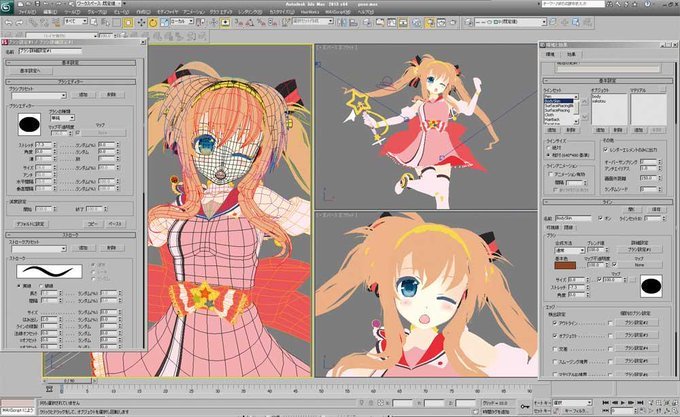680x417 pixels.
Task: Open Rendered Frame Window icon
Action: tap(441, 23)
